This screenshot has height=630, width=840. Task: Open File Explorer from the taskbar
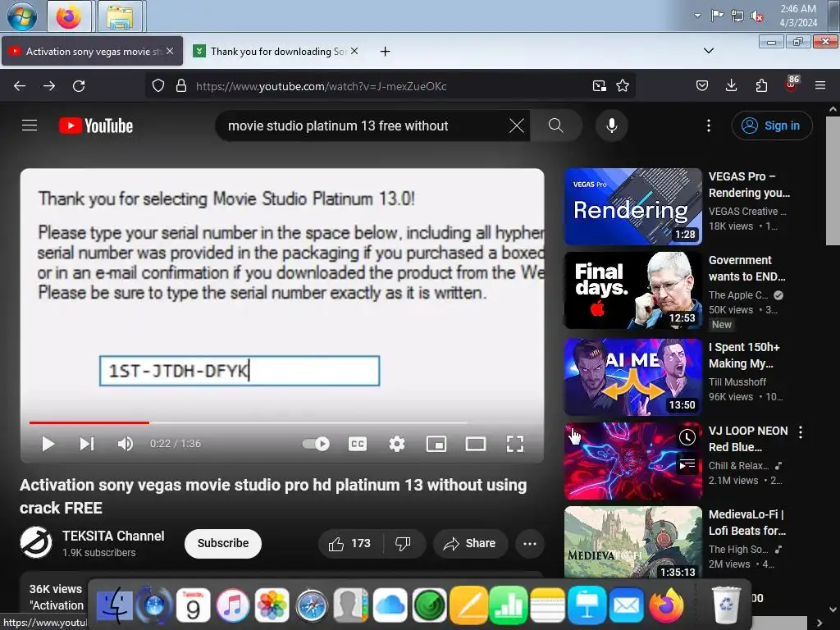point(120,16)
